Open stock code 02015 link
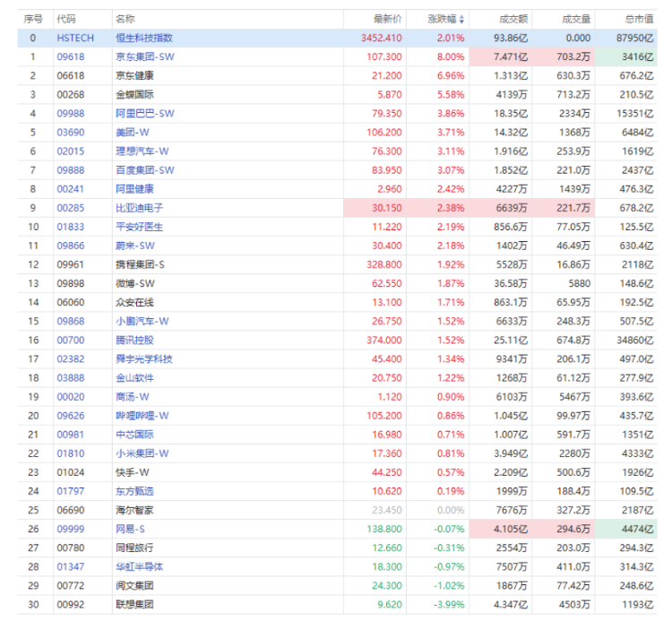This screenshot has height=621, width=672. pyautogui.click(x=71, y=151)
